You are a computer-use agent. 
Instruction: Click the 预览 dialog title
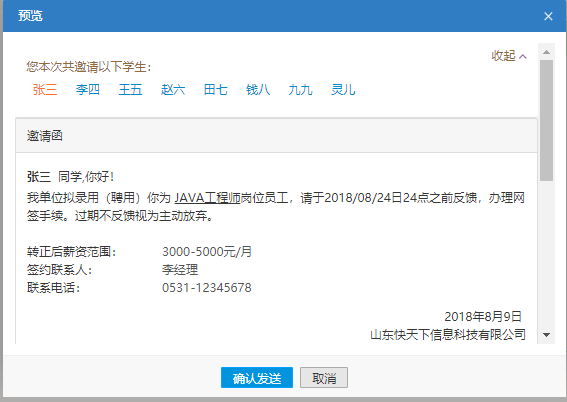(30, 16)
